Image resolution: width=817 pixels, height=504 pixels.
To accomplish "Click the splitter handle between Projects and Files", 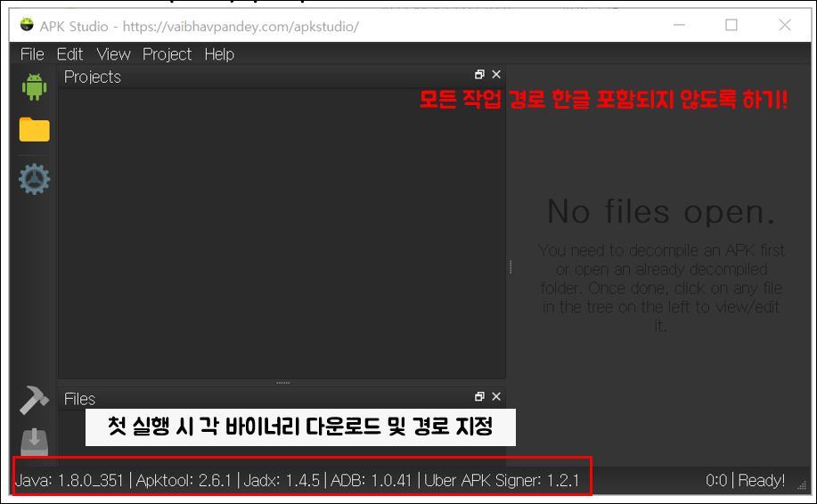I will tap(283, 383).
